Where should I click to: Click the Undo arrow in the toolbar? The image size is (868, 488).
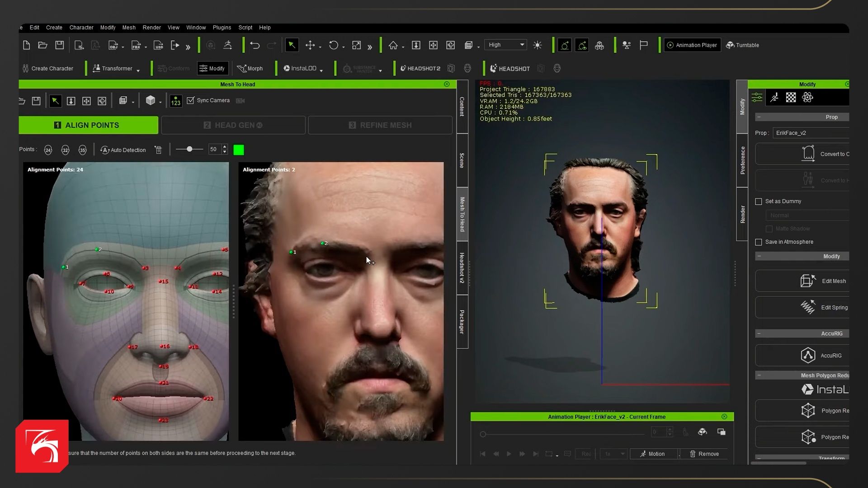[x=255, y=45]
